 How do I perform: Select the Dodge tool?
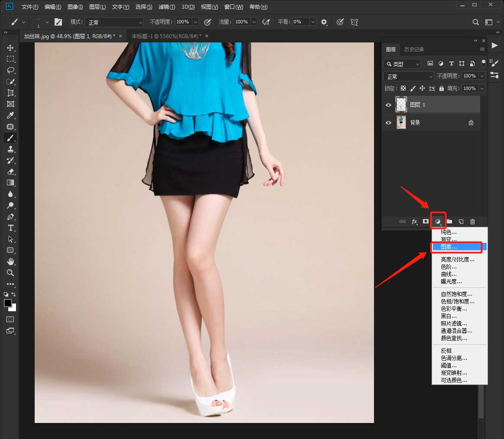[x=10, y=205]
